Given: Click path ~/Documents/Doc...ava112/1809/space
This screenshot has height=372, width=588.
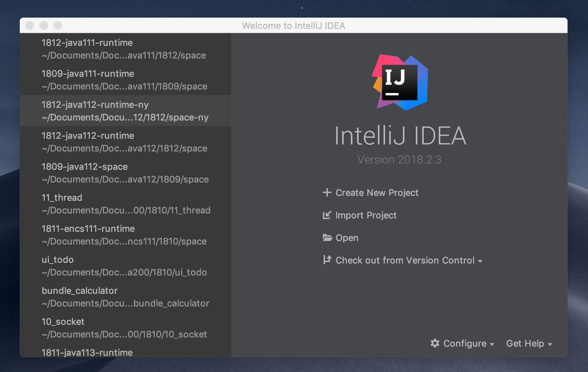Looking at the screenshot, I should click(x=125, y=179).
